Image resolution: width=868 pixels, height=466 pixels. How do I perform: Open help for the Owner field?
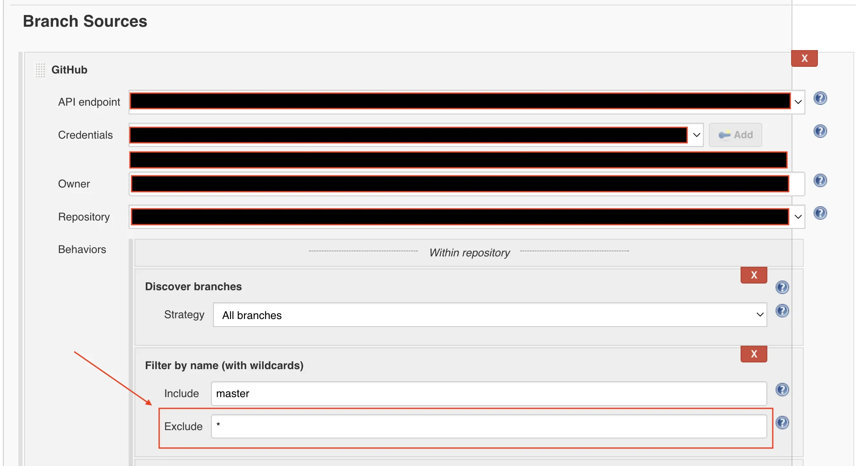(x=820, y=180)
